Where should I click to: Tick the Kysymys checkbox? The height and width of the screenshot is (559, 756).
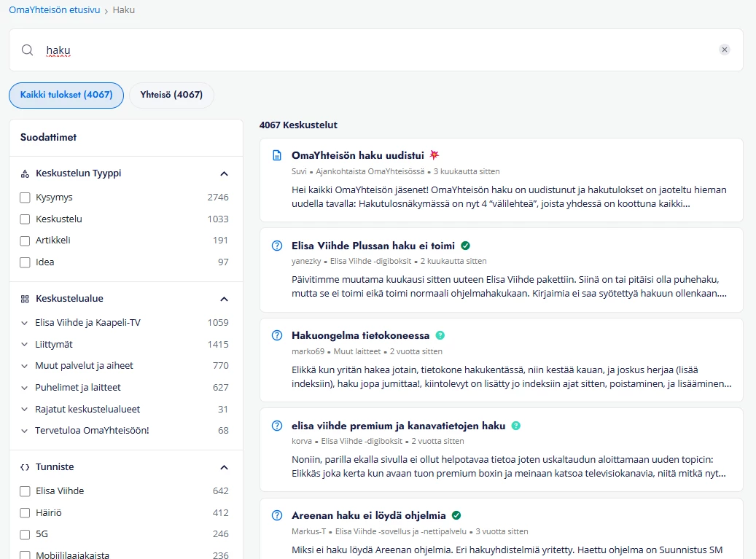(x=25, y=198)
